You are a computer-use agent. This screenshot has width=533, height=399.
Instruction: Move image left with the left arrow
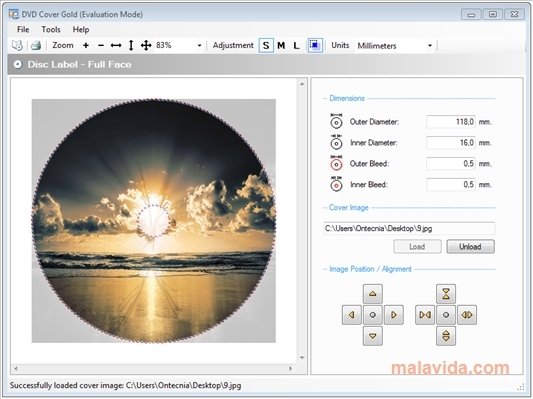coord(351,315)
